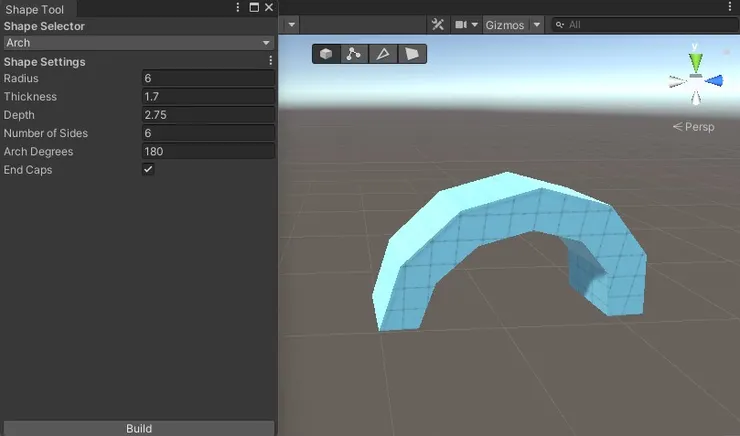
Task: Switch to face selection mode
Action: (x=410, y=54)
